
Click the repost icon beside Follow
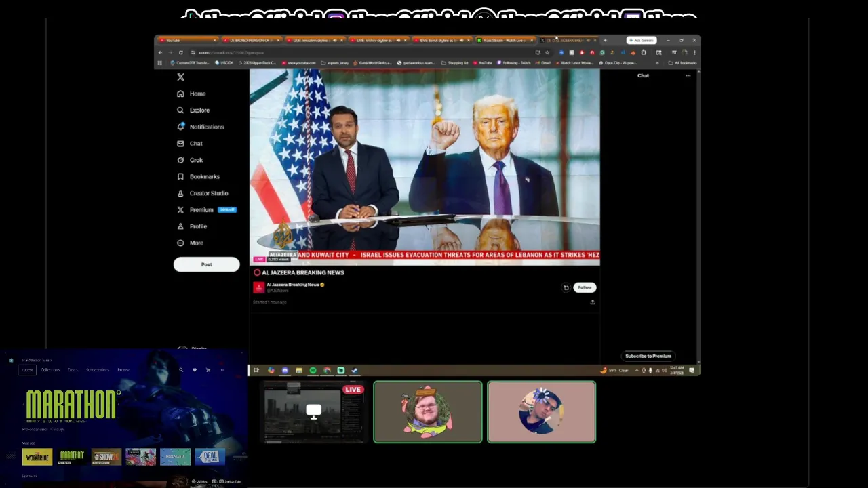[566, 287]
